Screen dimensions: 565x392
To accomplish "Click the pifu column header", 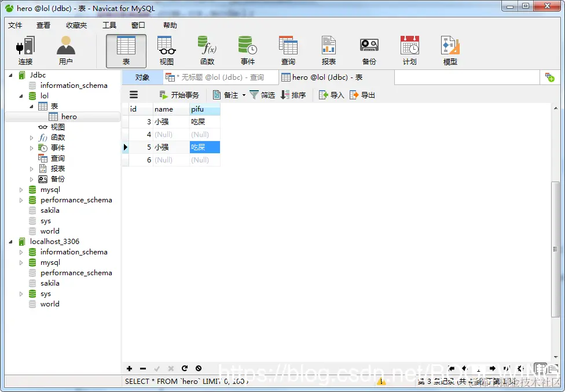I will point(205,109).
